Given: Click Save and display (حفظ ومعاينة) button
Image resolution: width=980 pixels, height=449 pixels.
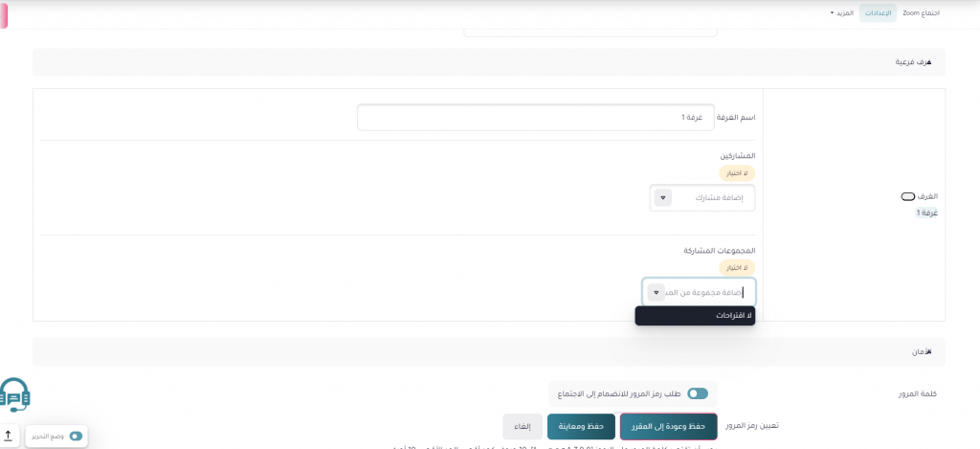Looking at the screenshot, I should [581, 426].
